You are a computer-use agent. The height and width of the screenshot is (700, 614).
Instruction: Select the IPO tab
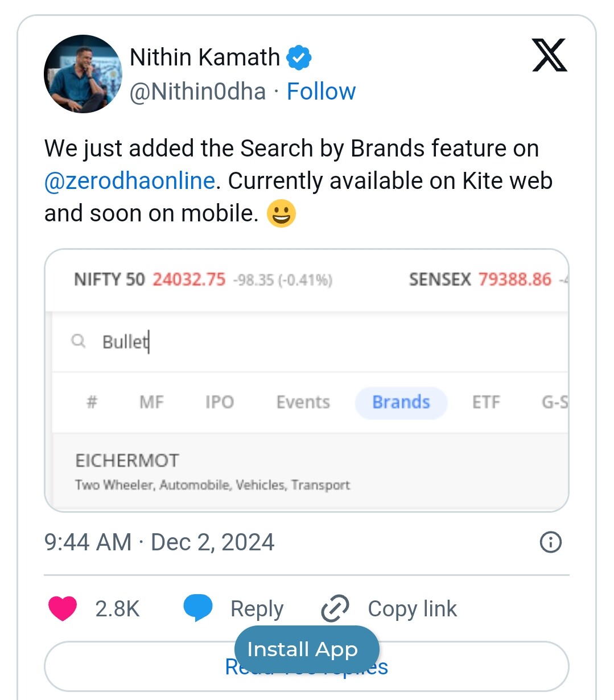220,402
